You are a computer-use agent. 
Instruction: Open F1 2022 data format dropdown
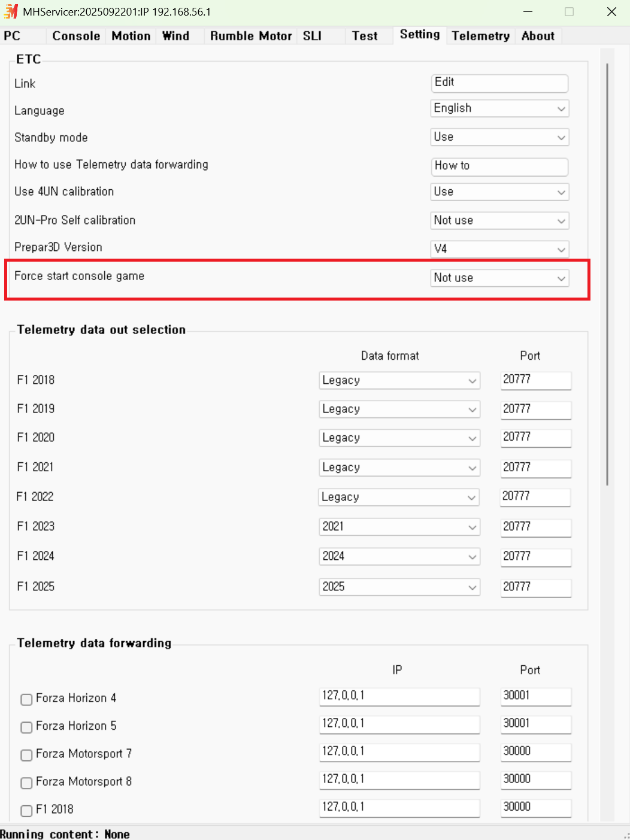[399, 497]
